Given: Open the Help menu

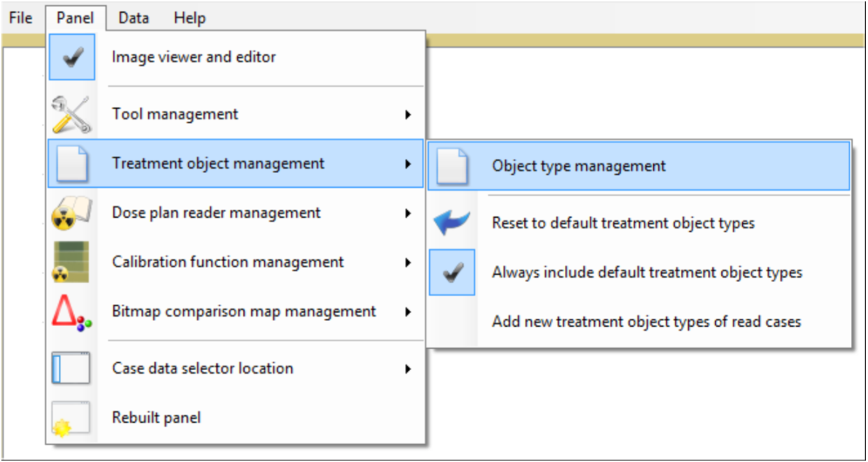Looking at the screenshot, I should [189, 18].
